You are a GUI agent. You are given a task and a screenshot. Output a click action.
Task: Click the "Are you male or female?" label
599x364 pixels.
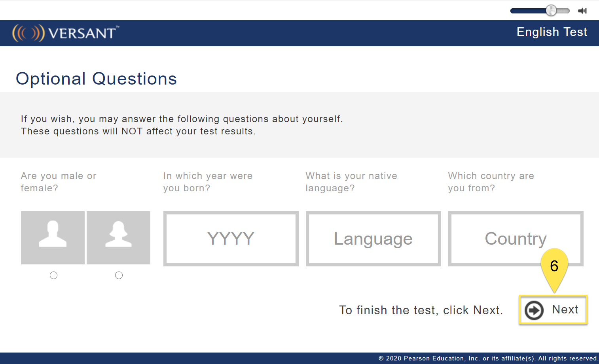coord(59,182)
